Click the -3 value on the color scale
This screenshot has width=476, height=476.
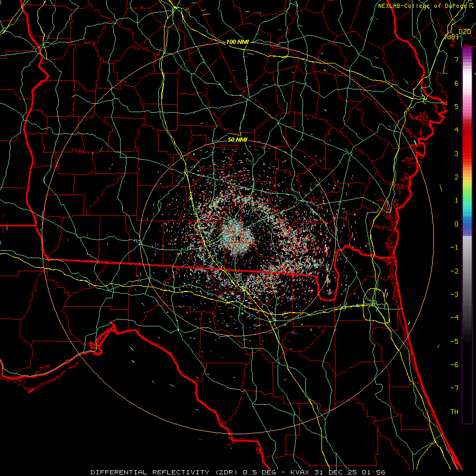click(454, 294)
